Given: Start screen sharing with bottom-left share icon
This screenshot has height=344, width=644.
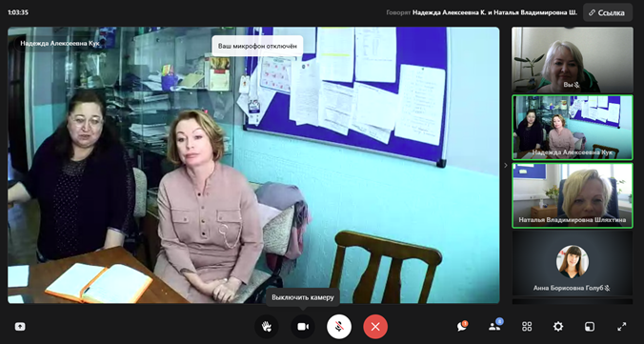Looking at the screenshot, I should point(20,327).
